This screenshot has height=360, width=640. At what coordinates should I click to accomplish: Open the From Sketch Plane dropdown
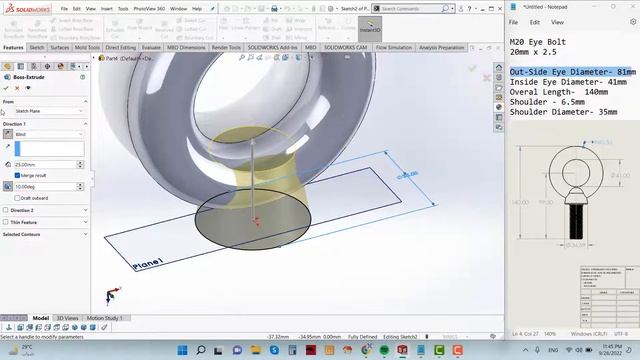(49, 111)
